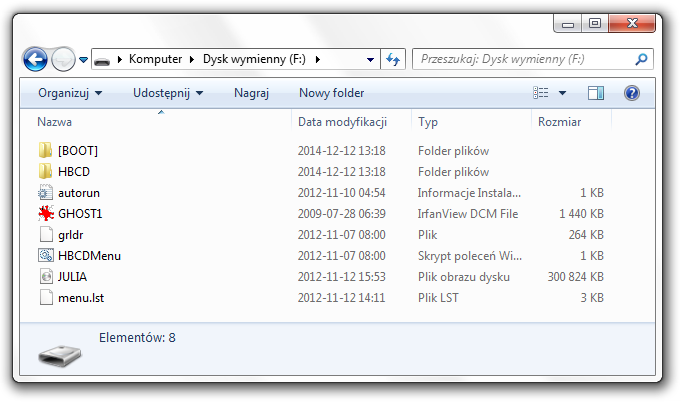Click the menu.lst file icon
The height and width of the screenshot is (402, 681).
click(46, 297)
